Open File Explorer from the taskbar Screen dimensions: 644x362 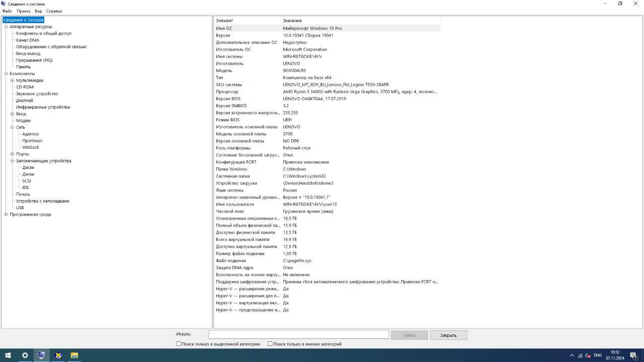coord(74,355)
